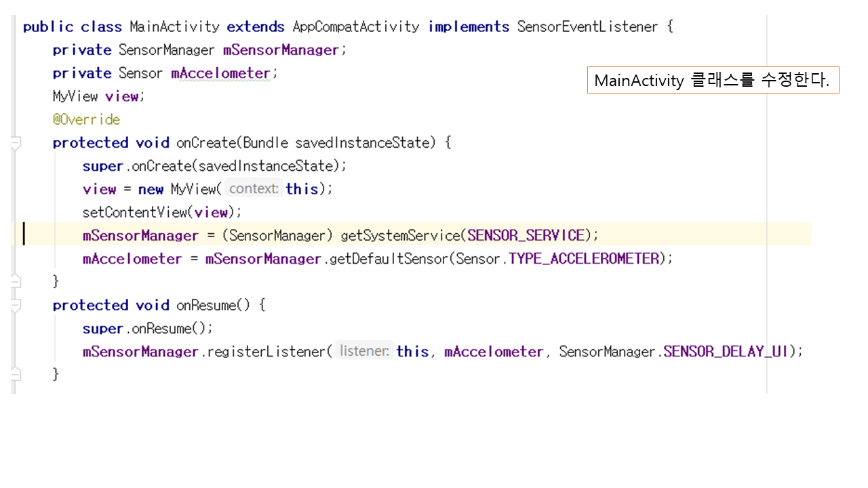The width and height of the screenshot is (868, 488).
Task: Click the 'MyView view;' field declaration
Action: click(x=98, y=96)
